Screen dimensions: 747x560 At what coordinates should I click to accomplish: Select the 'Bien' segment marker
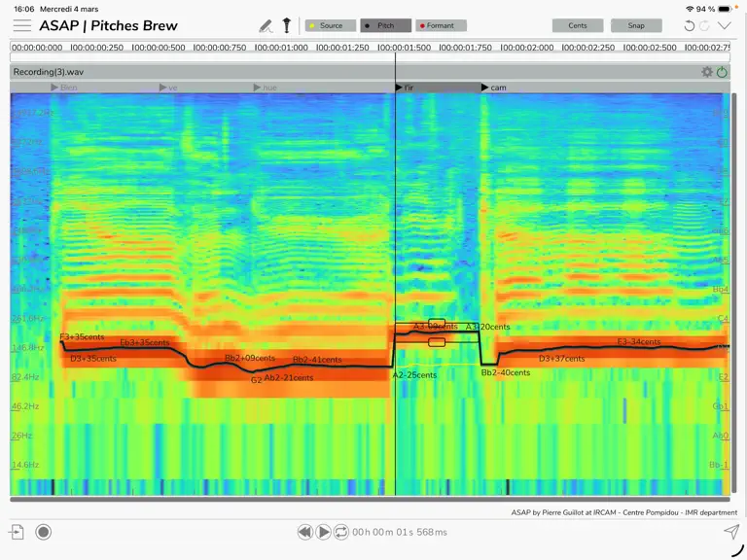[x=64, y=87]
